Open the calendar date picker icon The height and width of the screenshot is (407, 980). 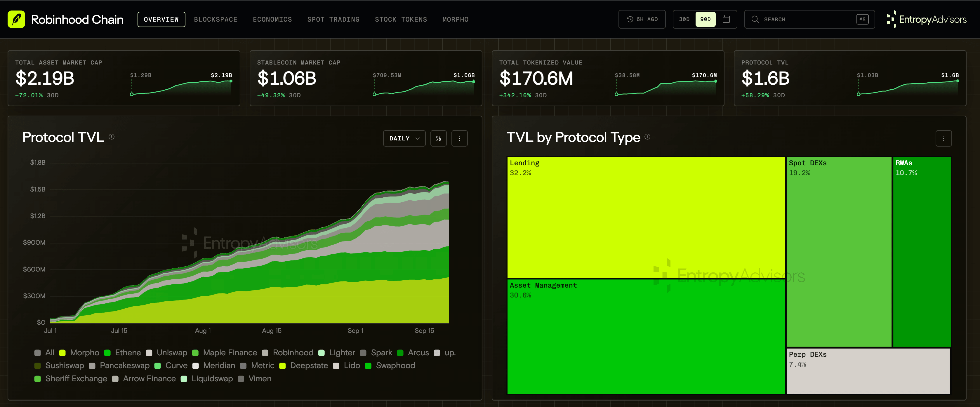pyautogui.click(x=726, y=19)
